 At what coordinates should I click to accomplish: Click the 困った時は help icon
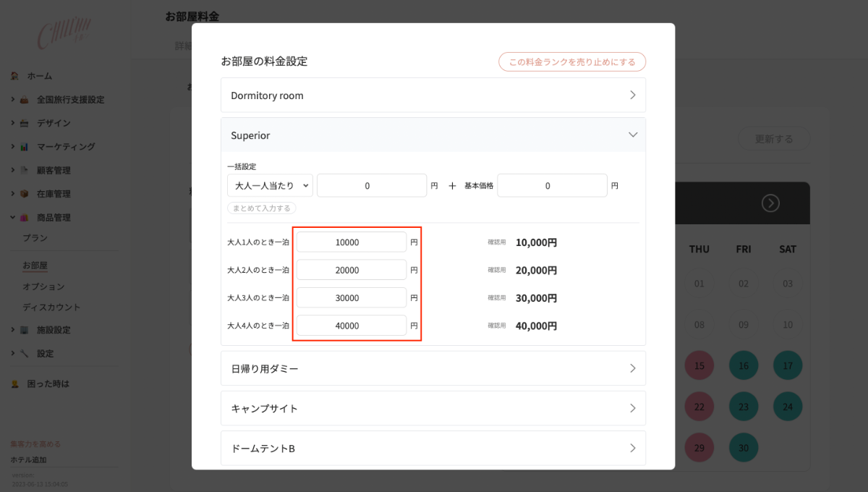[16, 383]
